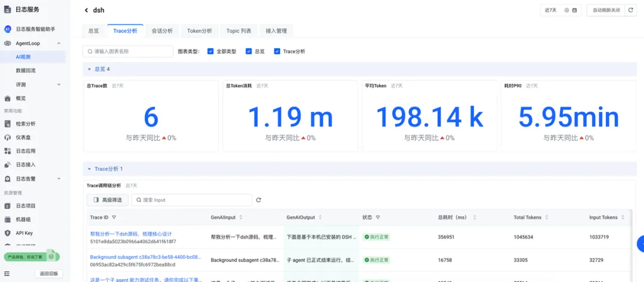This screenshot has width=644, height=282.
Task: Click the 日志项目 project icon
Action: point(7,206)
